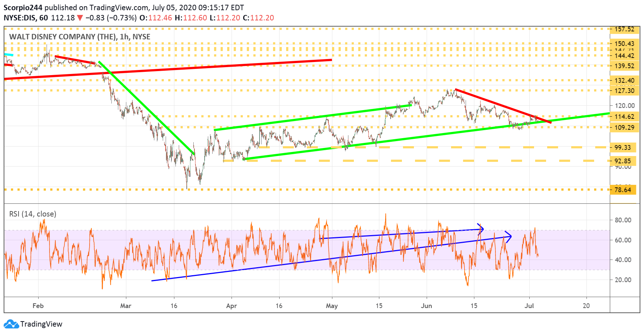Click the long red resistance trendline
644x335 pixels.
coord(168,69)
